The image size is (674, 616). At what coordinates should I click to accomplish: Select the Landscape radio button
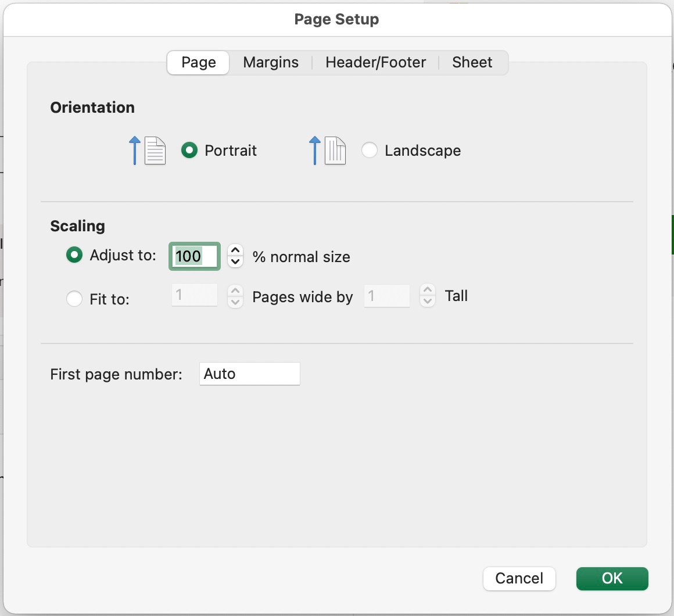pos(369,151)
